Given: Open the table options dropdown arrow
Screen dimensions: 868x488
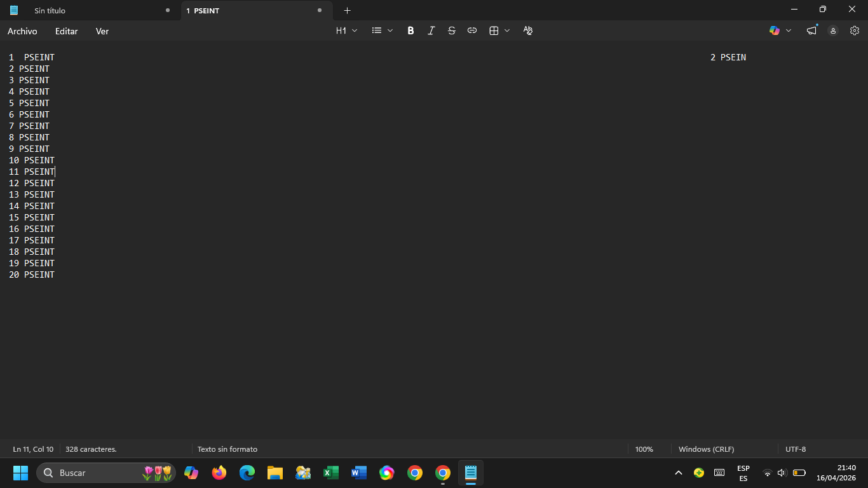Looking at the screenshot, I should click(x=507, y=30).
